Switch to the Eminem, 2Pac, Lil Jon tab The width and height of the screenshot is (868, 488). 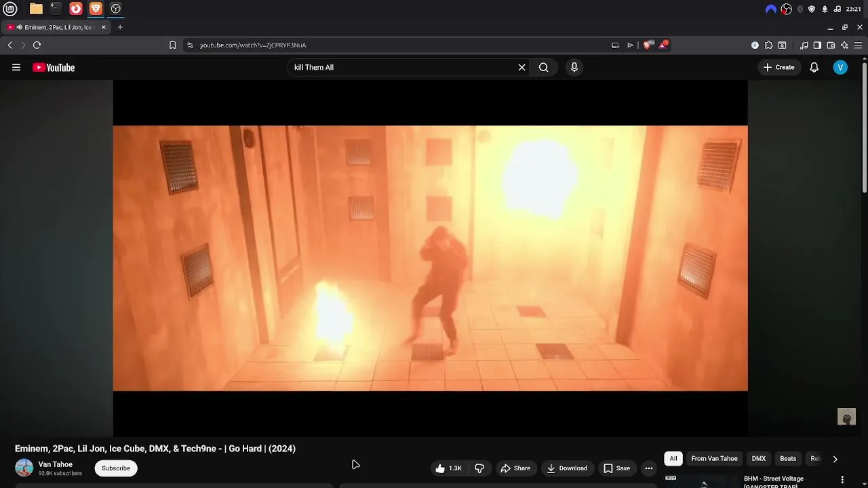click(x=56, y=27)
